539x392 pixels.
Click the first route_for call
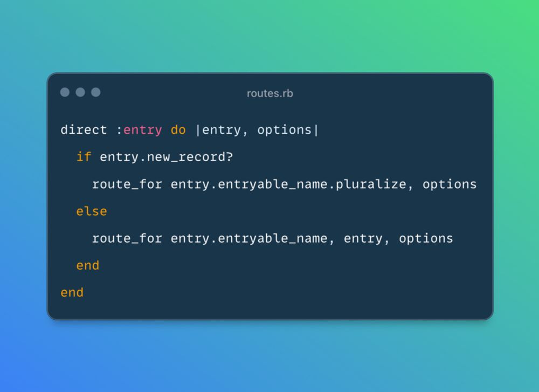(x=127, y=184)
